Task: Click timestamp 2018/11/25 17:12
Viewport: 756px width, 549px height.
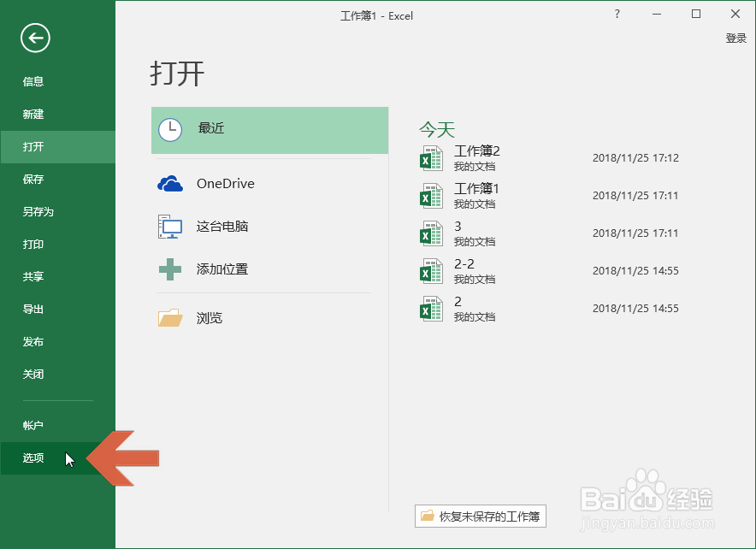Action: (x=635, y=158)
